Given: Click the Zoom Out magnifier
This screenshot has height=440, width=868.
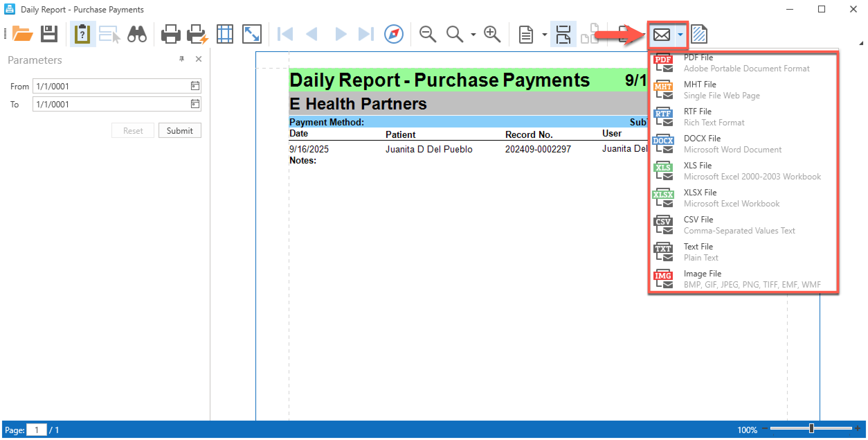Looking at the screenshot, I should tap(427, 34).
